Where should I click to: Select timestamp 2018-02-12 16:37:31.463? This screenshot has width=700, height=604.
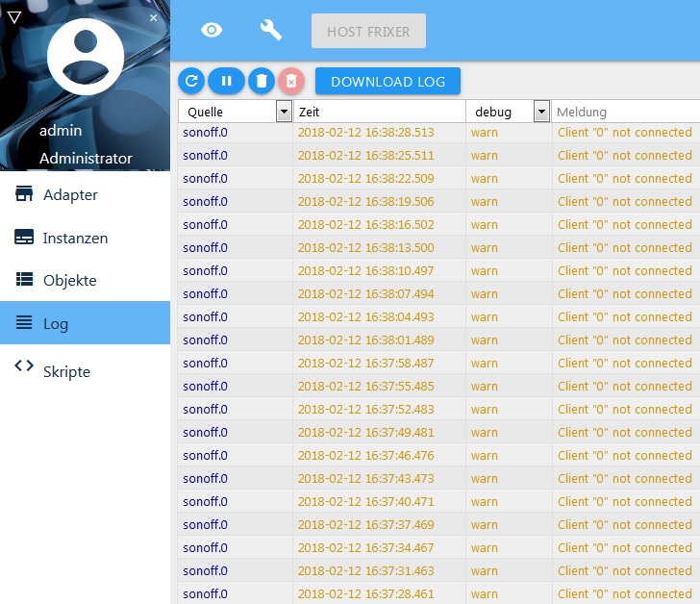(365, 571)
